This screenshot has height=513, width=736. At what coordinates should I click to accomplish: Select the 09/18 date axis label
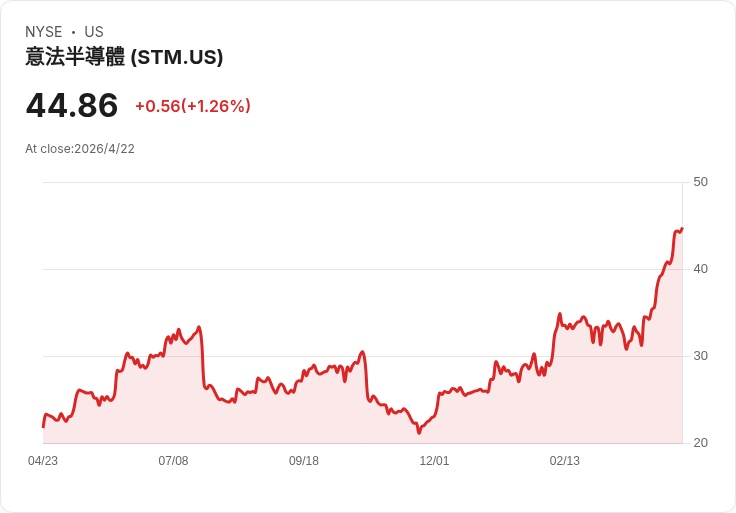304,461
